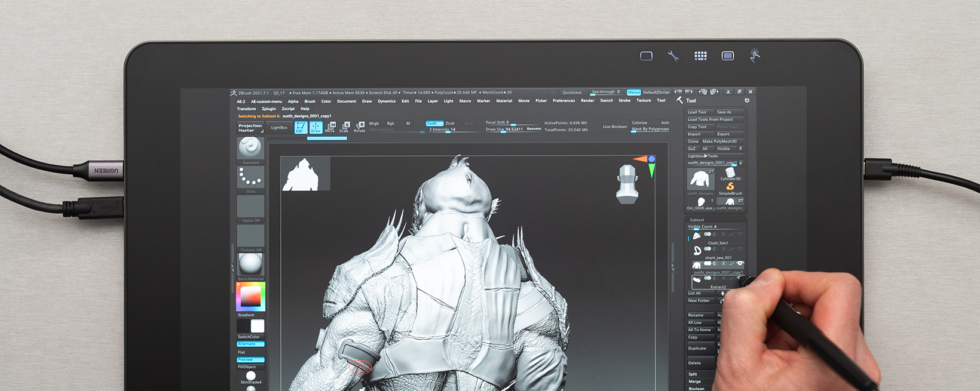The width and height of the screenshot is (980, 391).
Task: Toggle the Zadd mode button
Action: [434, 123]
